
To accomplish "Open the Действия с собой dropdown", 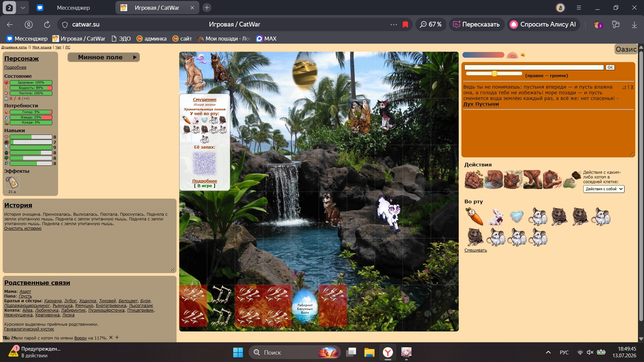I will pyautogui.click(x=604, y=189).
